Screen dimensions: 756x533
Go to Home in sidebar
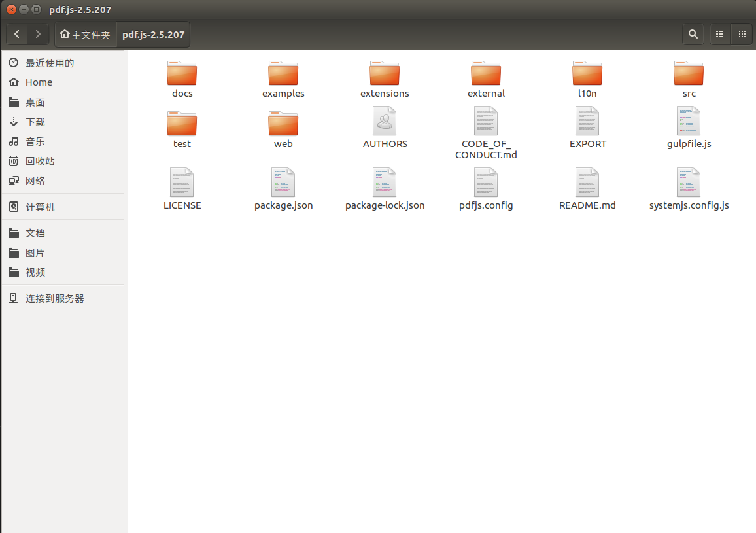[x=63, y=82]
